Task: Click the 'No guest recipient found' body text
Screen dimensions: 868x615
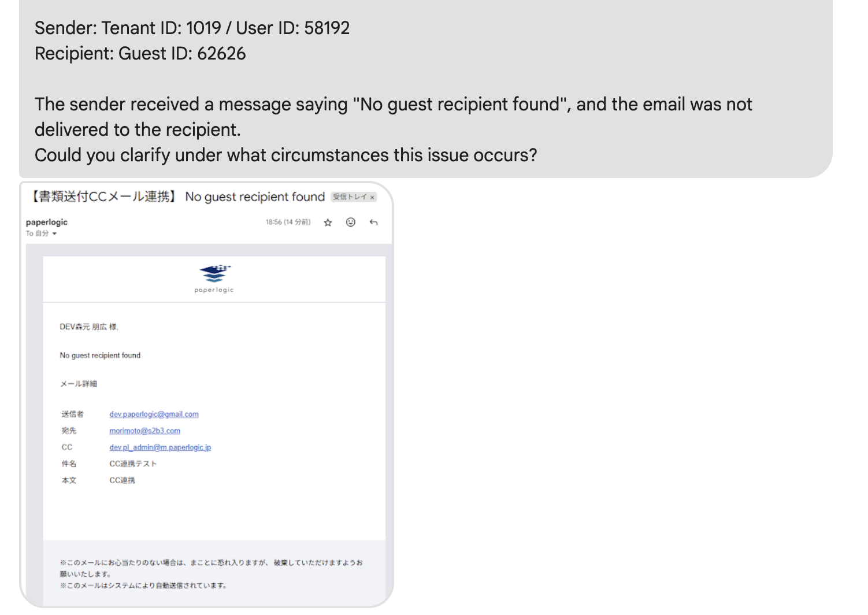Action: 100,355
